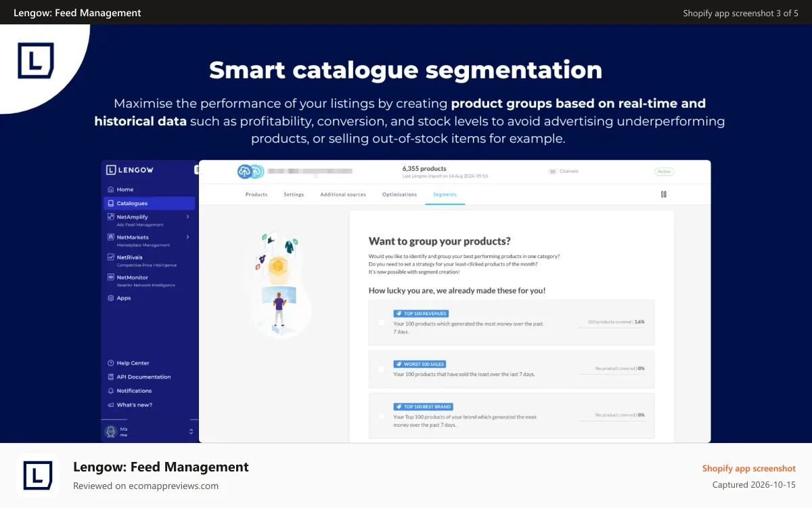
Task: Click the Help Center question icon
Action: pos(110,363)
